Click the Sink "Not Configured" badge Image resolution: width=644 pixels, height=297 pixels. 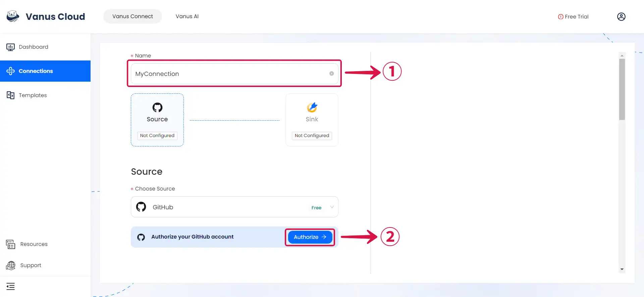312,136
